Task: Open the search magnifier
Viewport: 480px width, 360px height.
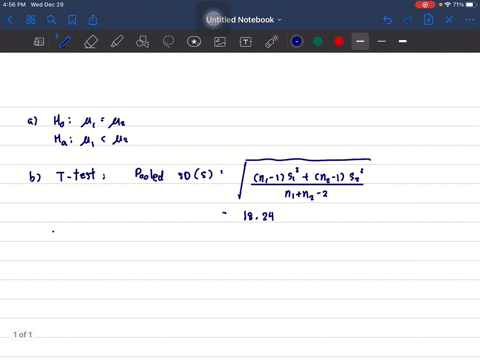Action: click(51, 20)
